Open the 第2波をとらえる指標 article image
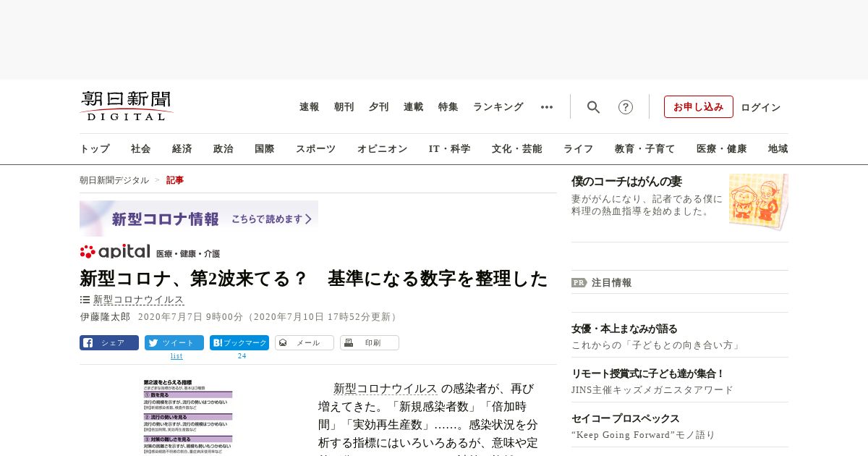This screenshot has width=868, height=456. tap(188, 417)
